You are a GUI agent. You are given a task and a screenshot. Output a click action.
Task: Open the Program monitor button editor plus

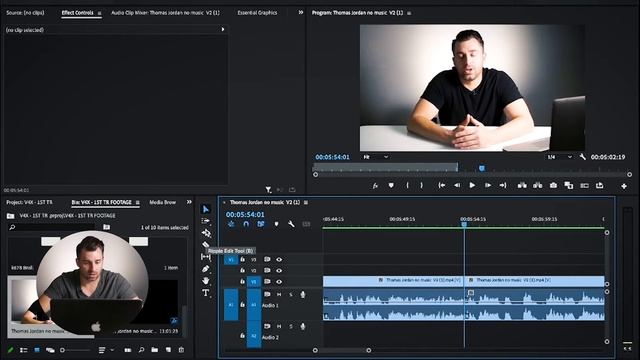[624, 186]
